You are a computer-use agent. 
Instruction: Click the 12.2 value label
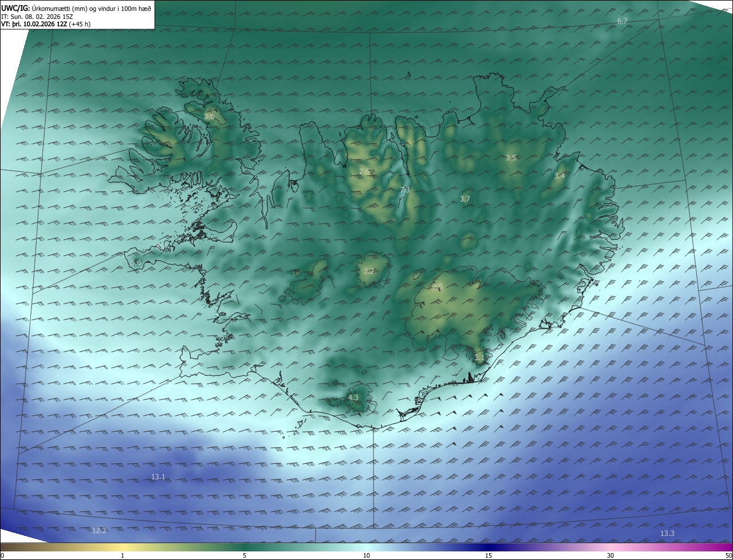click(100, 531)
